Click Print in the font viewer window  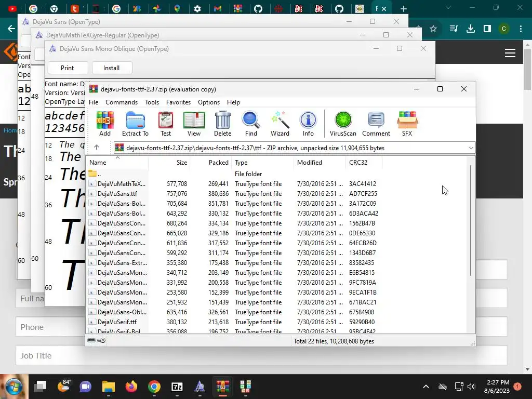click(x=68, y=68)
